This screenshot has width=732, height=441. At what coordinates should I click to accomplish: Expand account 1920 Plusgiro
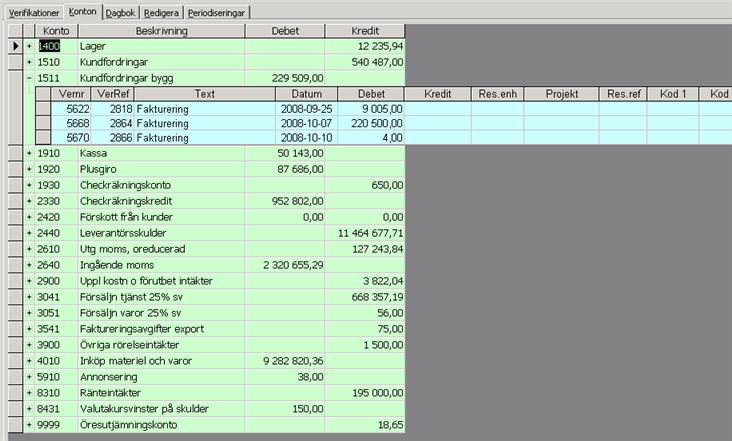(x=29, y=169)
